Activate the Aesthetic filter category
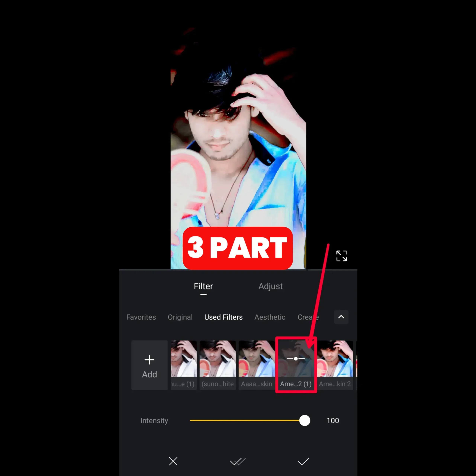This screenshot has width=476, height=476. click(x=270, y=317)
